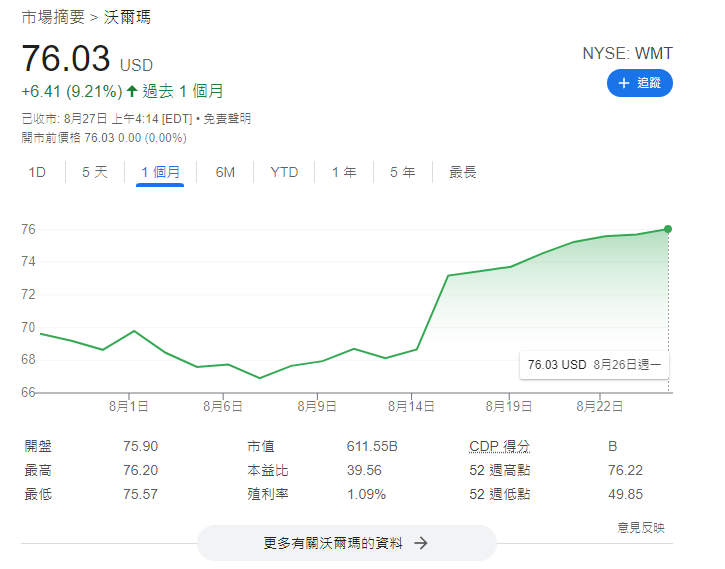Click the CDP score value B

(x=612, y=446)
